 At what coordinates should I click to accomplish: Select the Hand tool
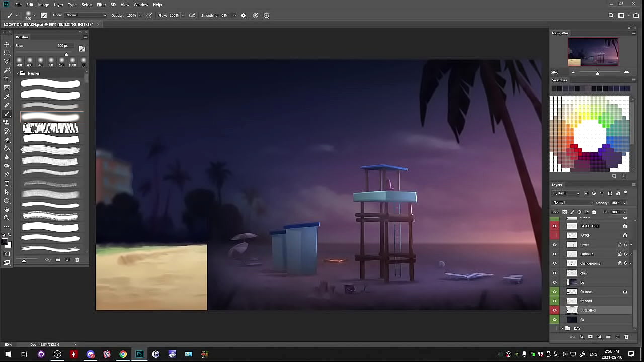7,209
